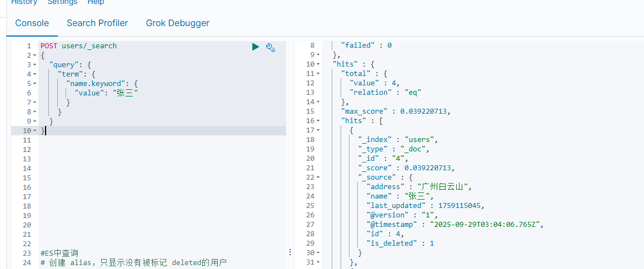Click line number 20 in the editor gutter
This screenshot has width=644, height=269.
click(27, 225)
